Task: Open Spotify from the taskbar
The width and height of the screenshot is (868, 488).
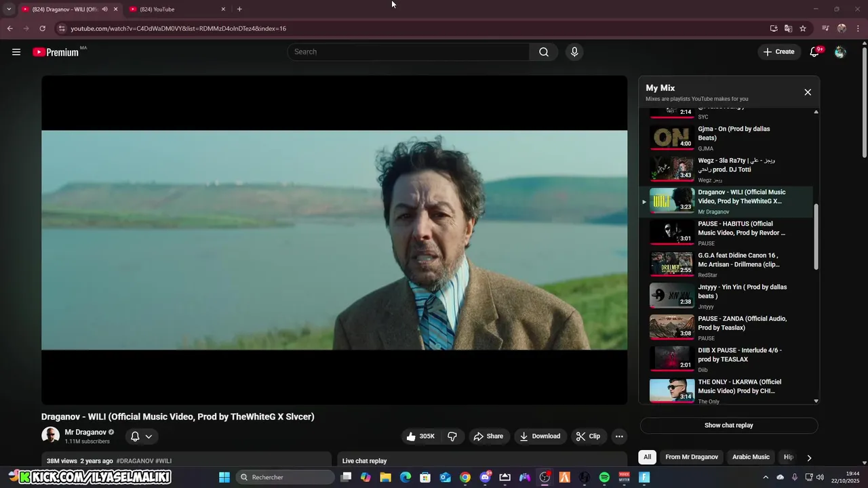Action: coord(604,477)
